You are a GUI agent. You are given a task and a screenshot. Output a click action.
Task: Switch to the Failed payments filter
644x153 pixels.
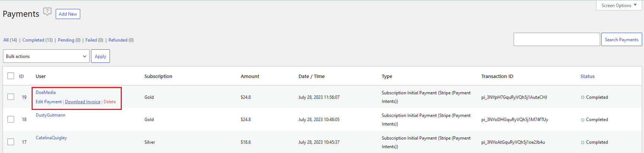[x=91, y=40]
